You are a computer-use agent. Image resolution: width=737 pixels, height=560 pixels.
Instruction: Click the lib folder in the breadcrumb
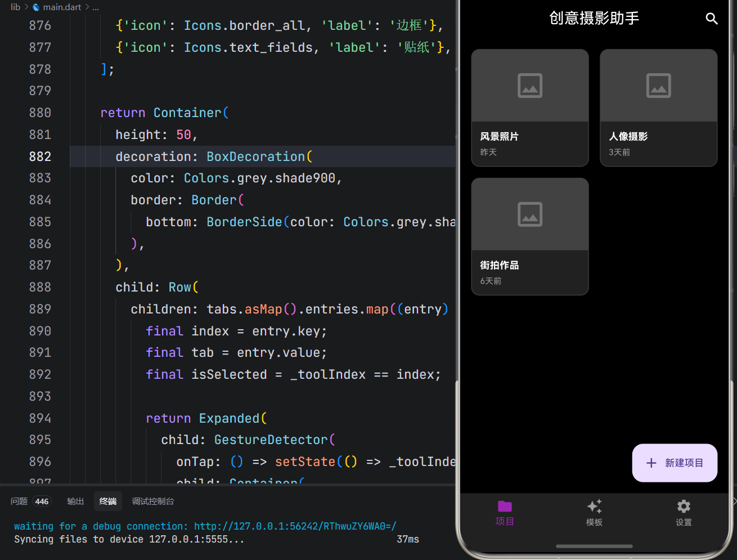pos(15,7)
